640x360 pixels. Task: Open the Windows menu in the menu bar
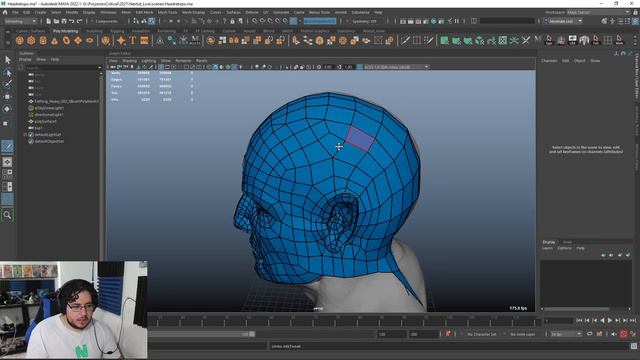pos(108,12)
